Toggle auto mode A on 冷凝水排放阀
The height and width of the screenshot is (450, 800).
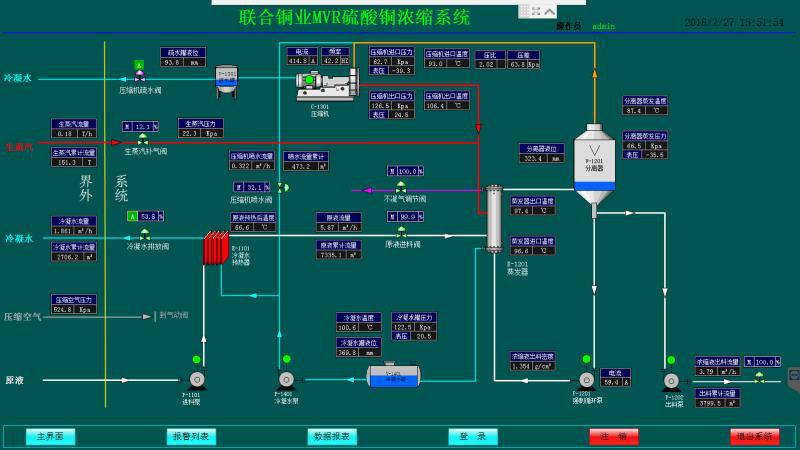click(x=132, y=216)
